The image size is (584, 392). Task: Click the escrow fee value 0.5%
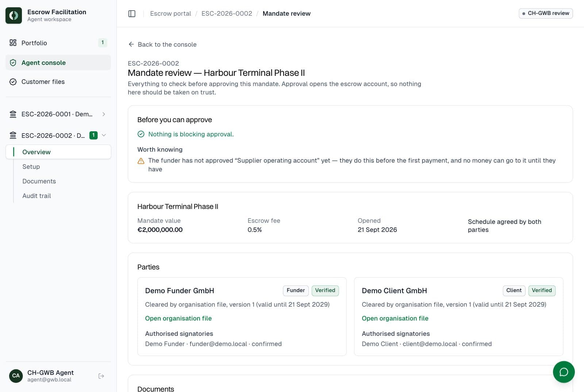[254, 230]
